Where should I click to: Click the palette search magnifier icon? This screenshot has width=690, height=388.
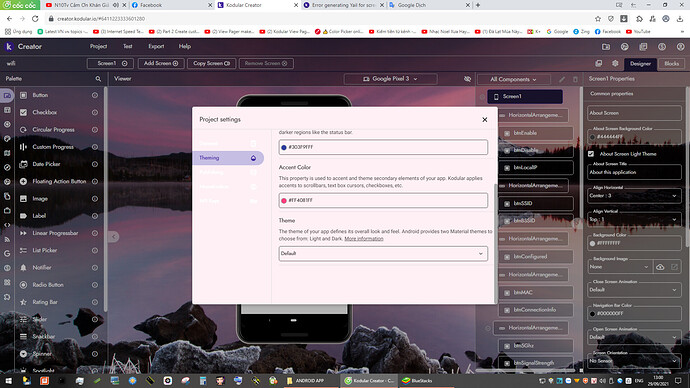point(98,79)
